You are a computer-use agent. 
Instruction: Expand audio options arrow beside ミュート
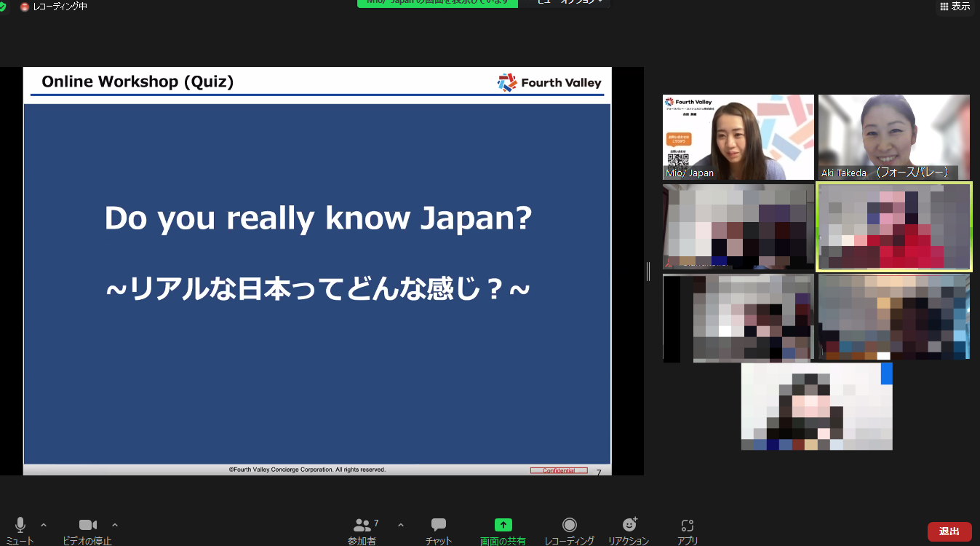(x=44, y=525)
